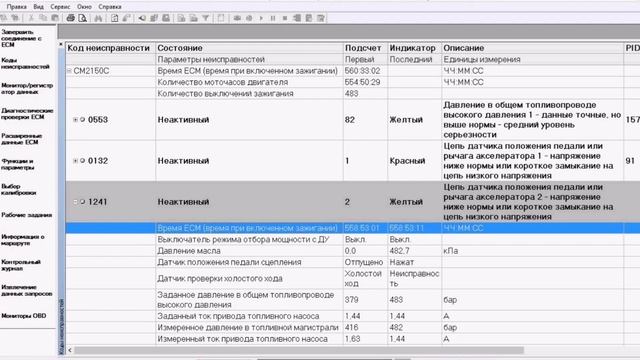640x360 pixels.
Task: Click 'Датчик проверки холостого хода' row
Action: click(353, 278)
